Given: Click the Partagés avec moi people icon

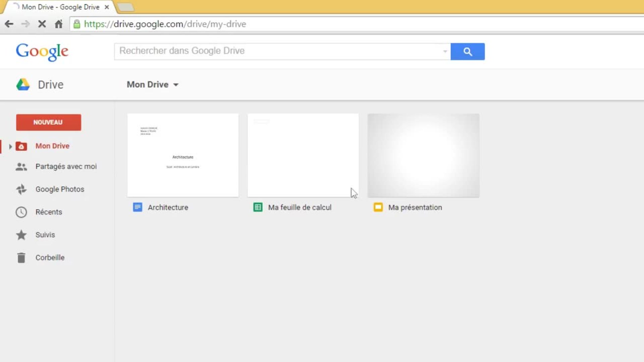Looking at the screenshot, I should [x=21, y=167].
